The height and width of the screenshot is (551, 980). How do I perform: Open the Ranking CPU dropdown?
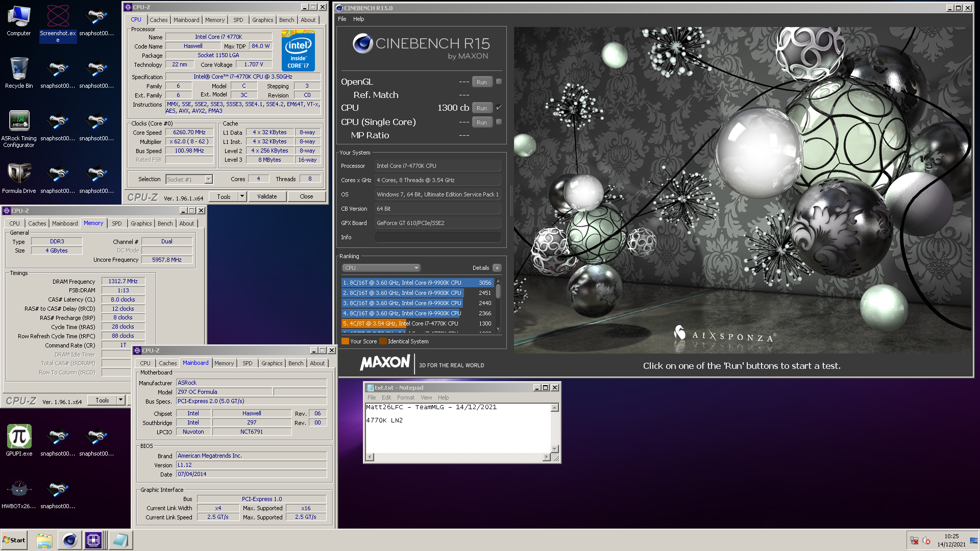pos(381,268)
